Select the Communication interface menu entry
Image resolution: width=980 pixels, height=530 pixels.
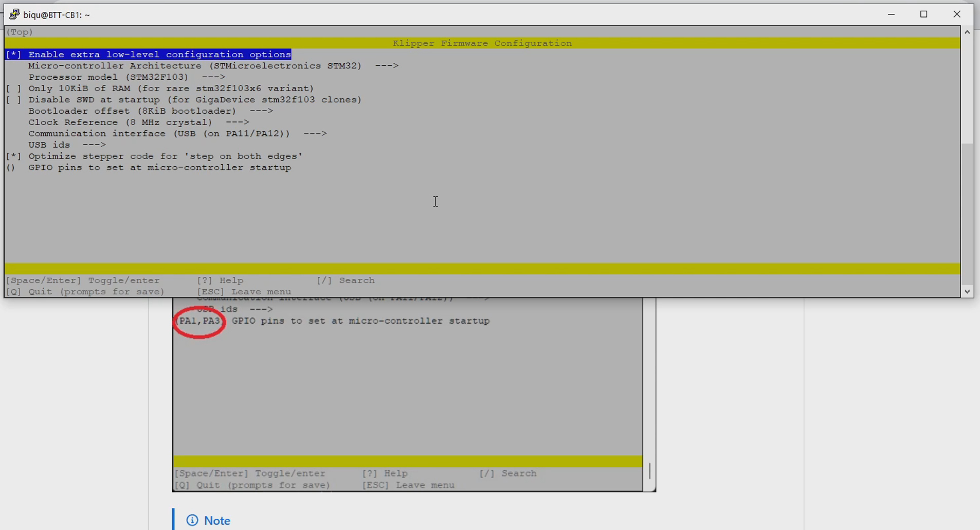pos(177,134)
